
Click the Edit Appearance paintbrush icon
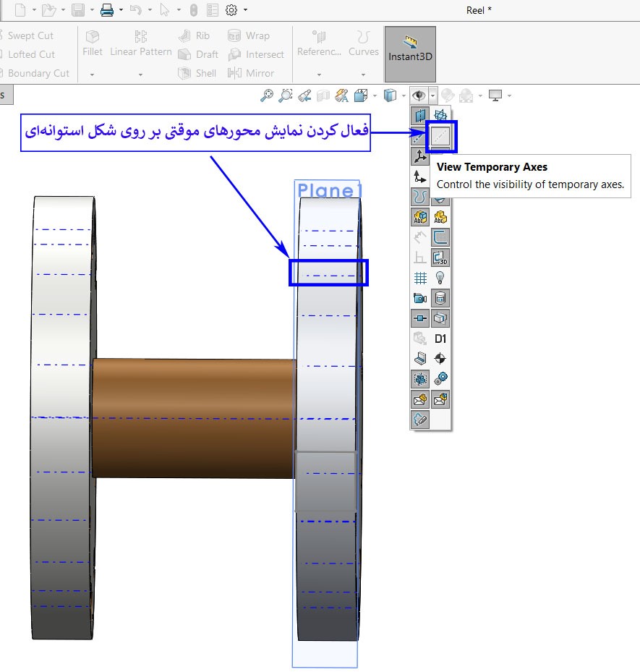pos(447,95)
